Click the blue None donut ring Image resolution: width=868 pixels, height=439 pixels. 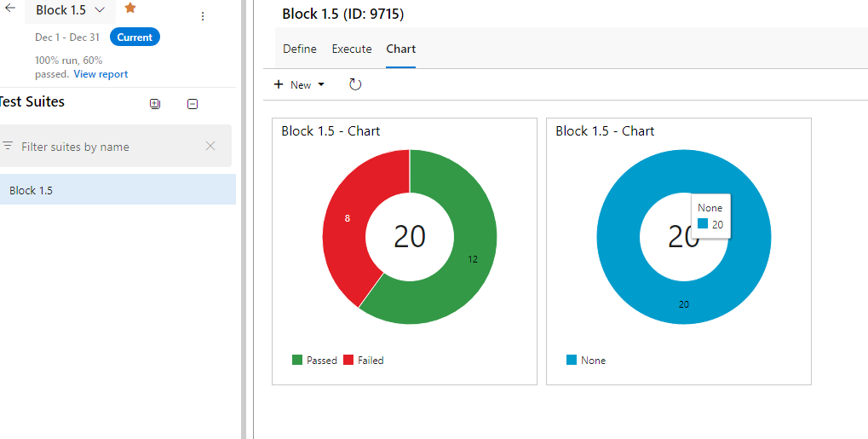pos(684,304)
